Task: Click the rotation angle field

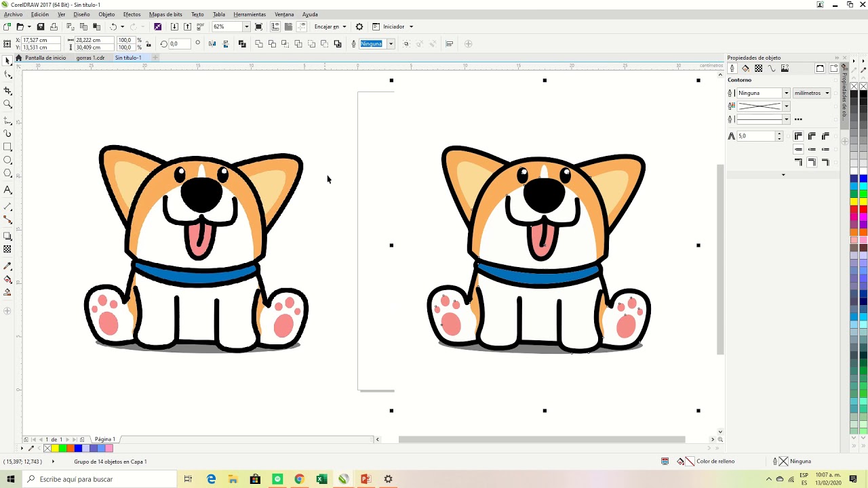Action: click(x=179, y=43)
